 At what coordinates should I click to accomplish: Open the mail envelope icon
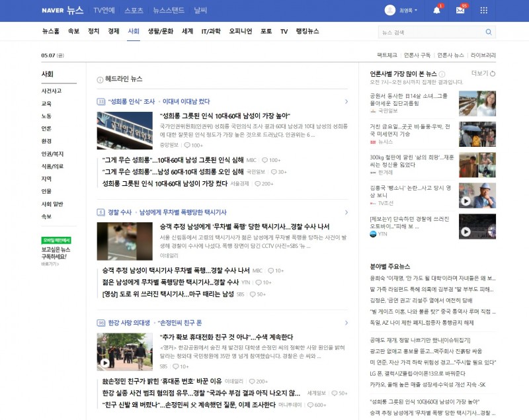coord(460,10)
